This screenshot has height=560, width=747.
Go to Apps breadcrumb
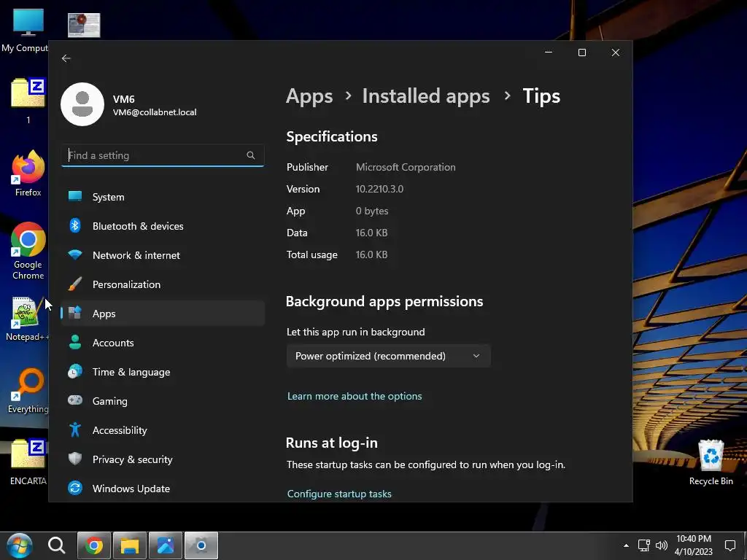click(x=309, y=96)
